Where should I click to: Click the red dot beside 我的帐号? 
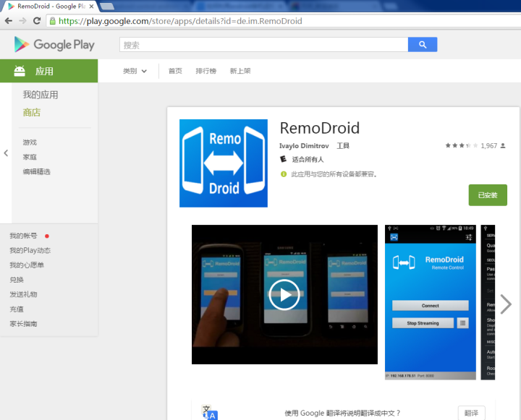pos(47,236)
